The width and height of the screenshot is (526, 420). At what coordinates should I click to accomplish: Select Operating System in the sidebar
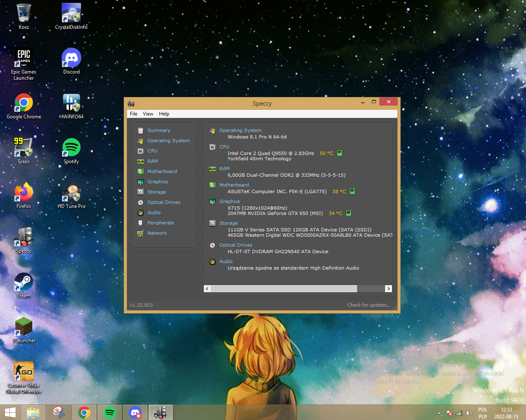point(168,141)
